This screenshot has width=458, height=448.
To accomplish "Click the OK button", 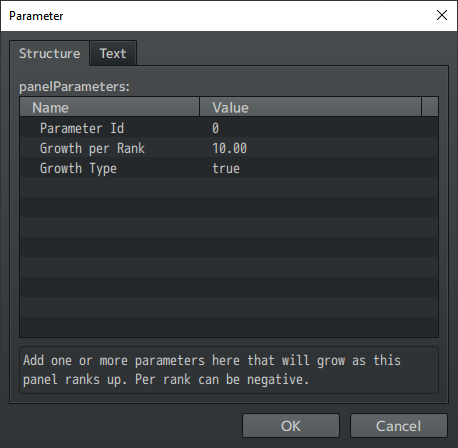I will (x=291, y=426).
